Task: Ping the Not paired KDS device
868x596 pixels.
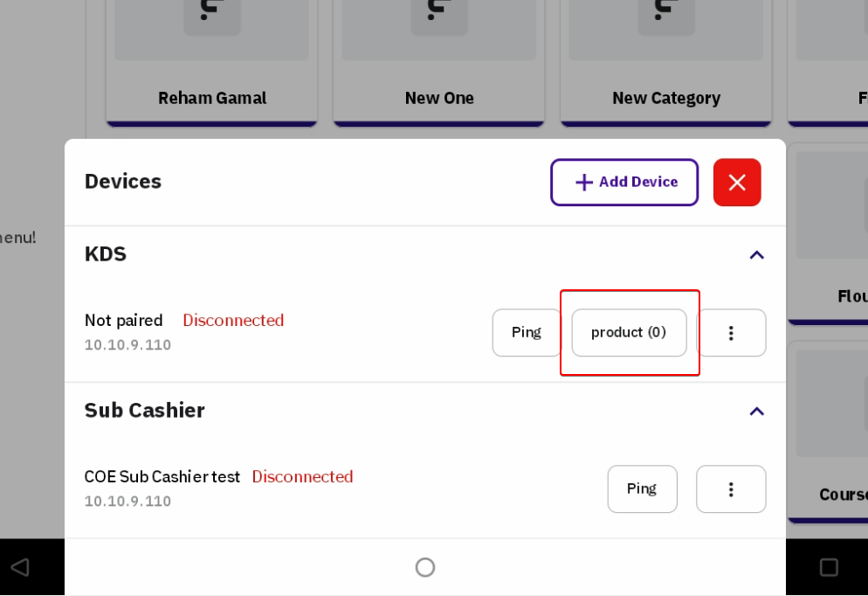Action: tap(527, 332)
